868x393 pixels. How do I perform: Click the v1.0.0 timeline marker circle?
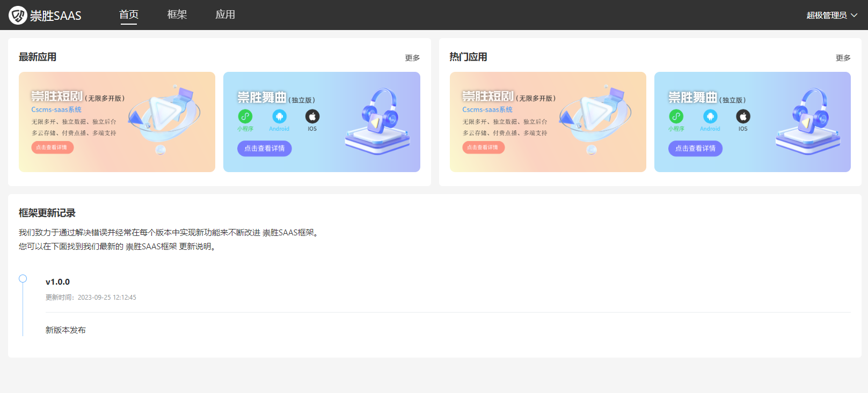point(23,279)
